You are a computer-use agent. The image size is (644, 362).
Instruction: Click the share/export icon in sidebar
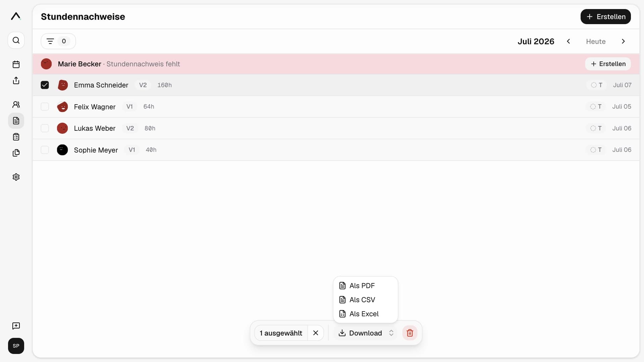tap(16, 80)
